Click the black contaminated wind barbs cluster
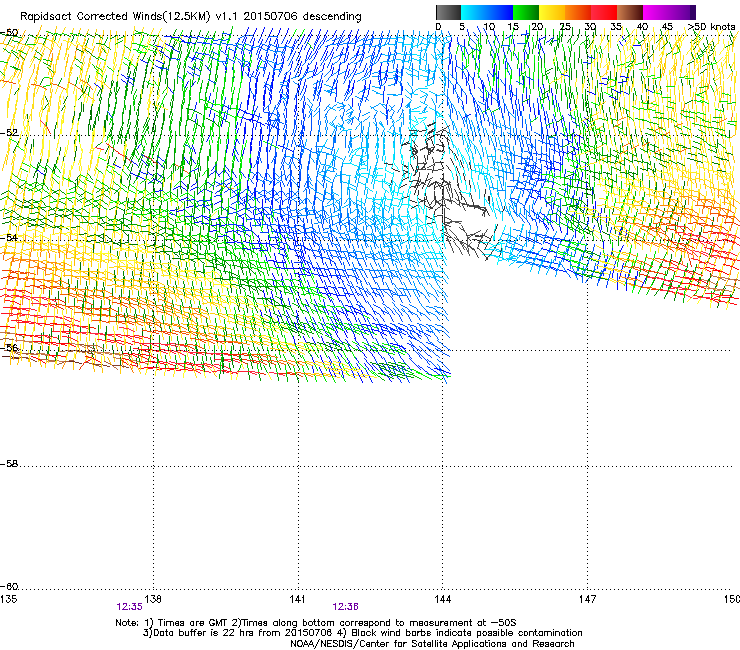740x650 pixels. point(444,189)
